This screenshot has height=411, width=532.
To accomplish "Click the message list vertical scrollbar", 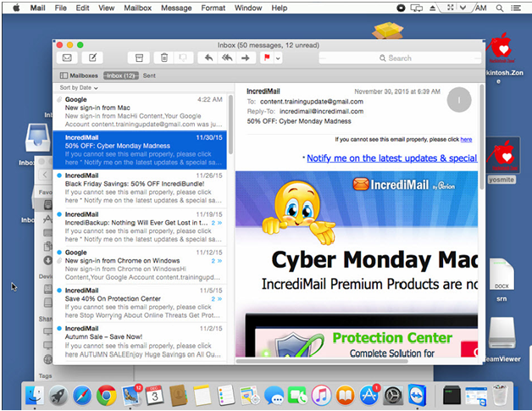I will [x=230, y=125].
